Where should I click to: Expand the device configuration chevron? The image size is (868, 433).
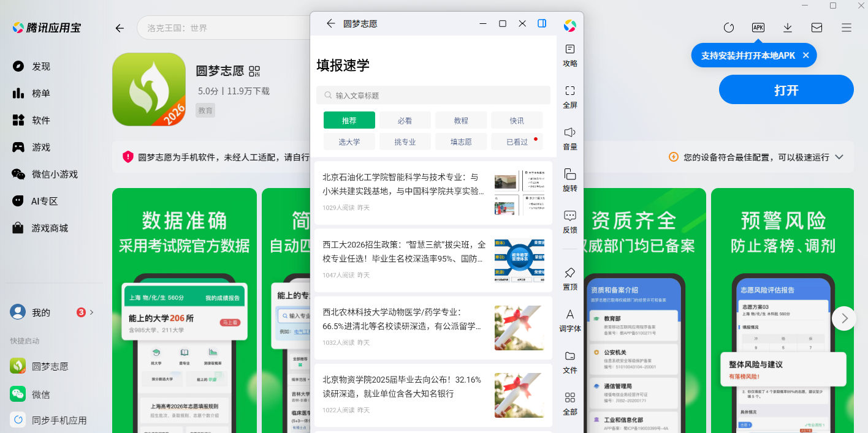click(839, 157)
